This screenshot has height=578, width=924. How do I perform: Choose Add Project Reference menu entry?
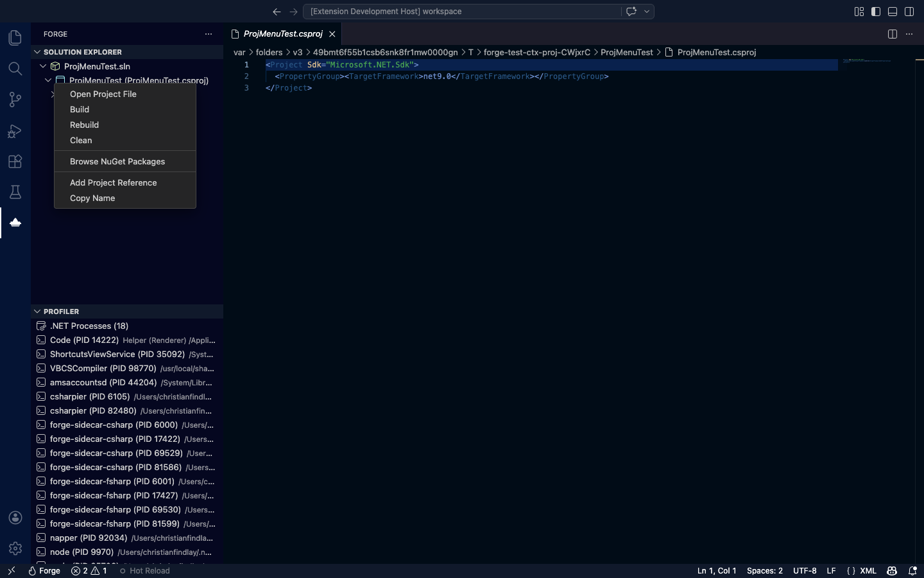pos(125,182)
